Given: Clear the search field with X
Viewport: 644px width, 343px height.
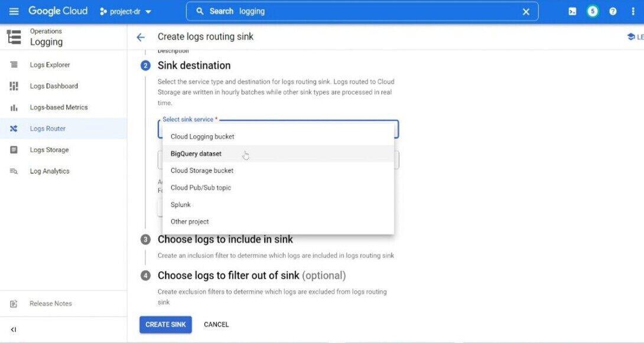Looking at the screenshot, I should coord(526,11).
